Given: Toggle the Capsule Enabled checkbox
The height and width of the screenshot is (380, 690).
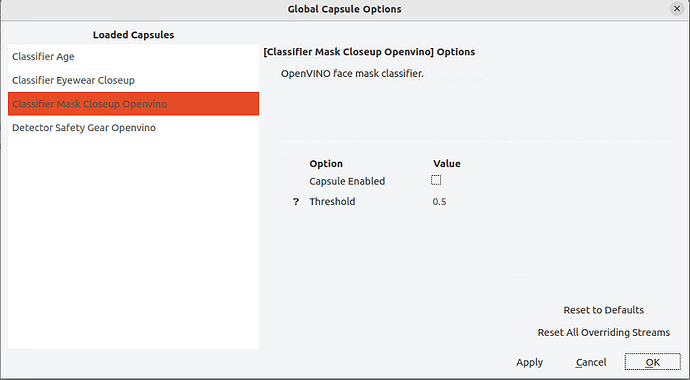Looking at the screenshot, I should [436, 180].
